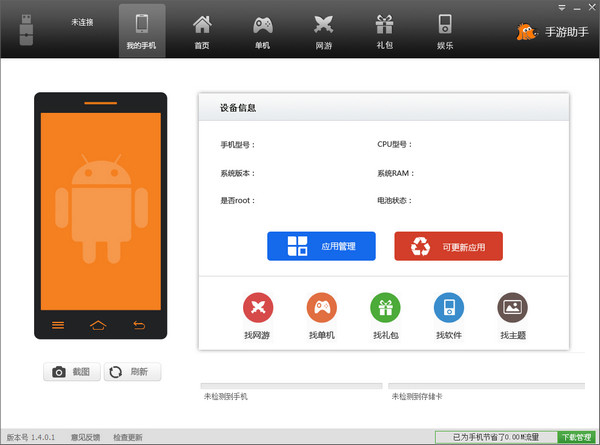
Task: Click the CPU型号 label
Action: (395, 144)
